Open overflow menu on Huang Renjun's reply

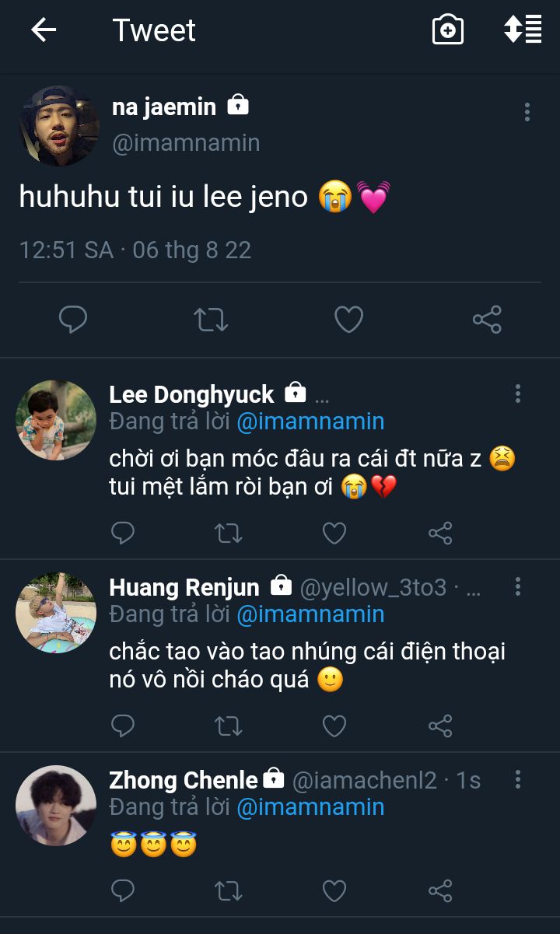(518, 586)
